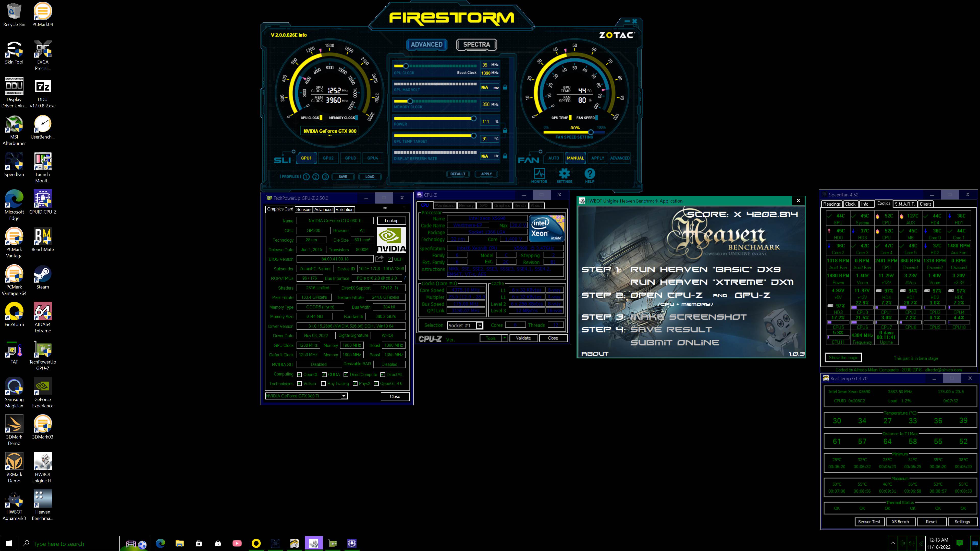Open the MSI Afterburner desktop icon
Image resolution: width=980 pixels, height=551 pixels.
pyautogui.click(x=14, y=130)
